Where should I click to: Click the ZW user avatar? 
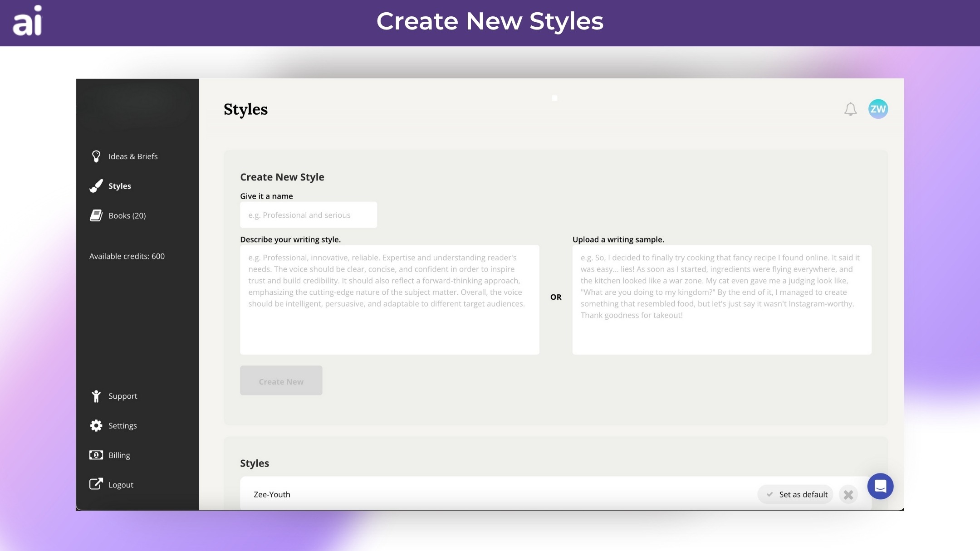coord(878,109)
